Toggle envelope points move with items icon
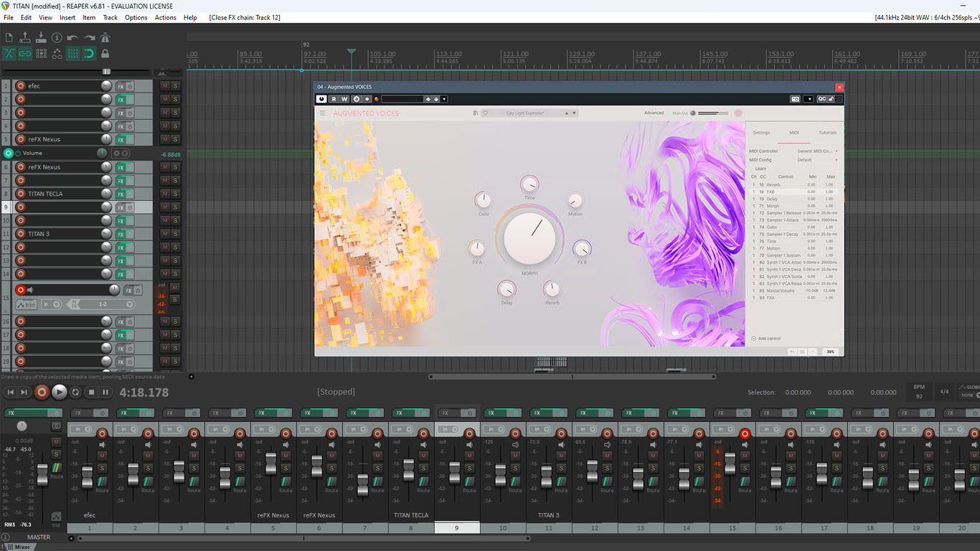Viewport: 980px width, 551px height. [57, 53]
